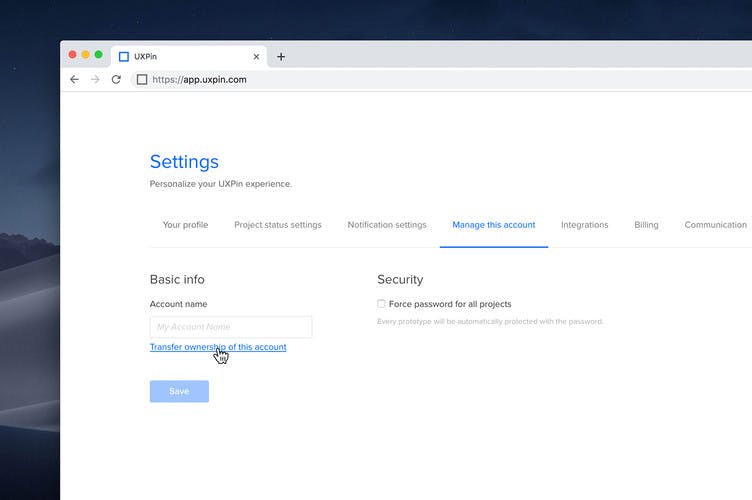Click the UXPin favicon on the tab
Screen dimensions: 752x500
click(124, 57)
